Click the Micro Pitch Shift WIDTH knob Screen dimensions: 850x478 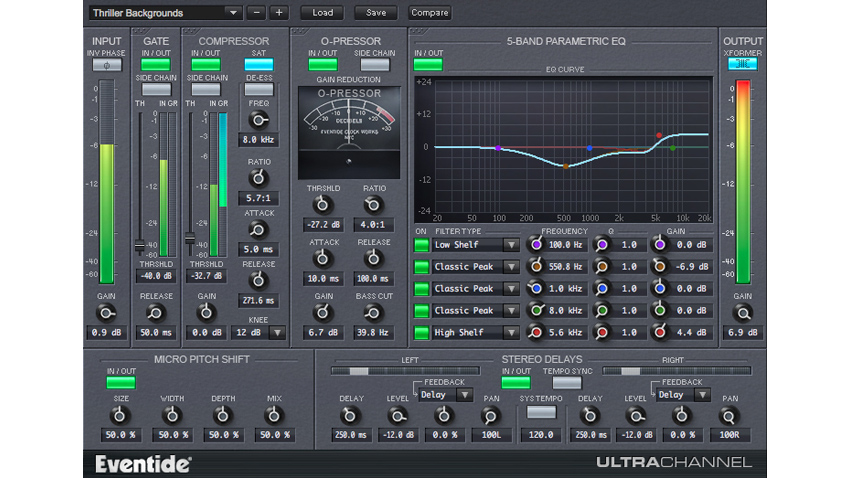[172, 416]
